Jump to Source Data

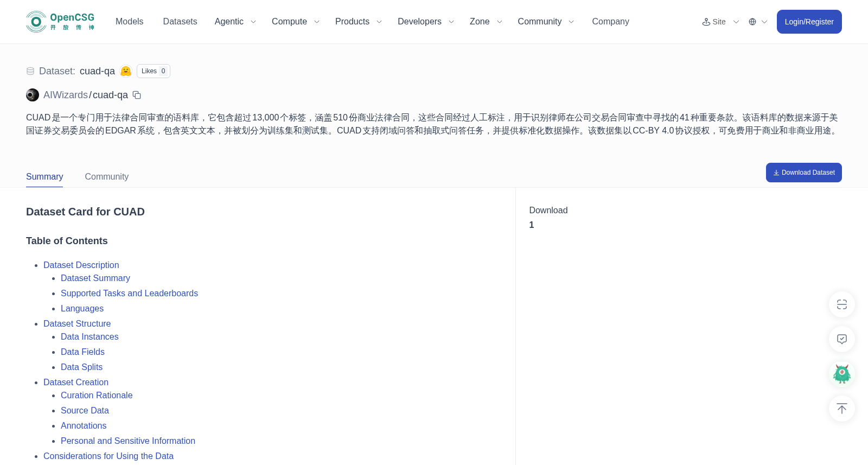tap(85, 410)
